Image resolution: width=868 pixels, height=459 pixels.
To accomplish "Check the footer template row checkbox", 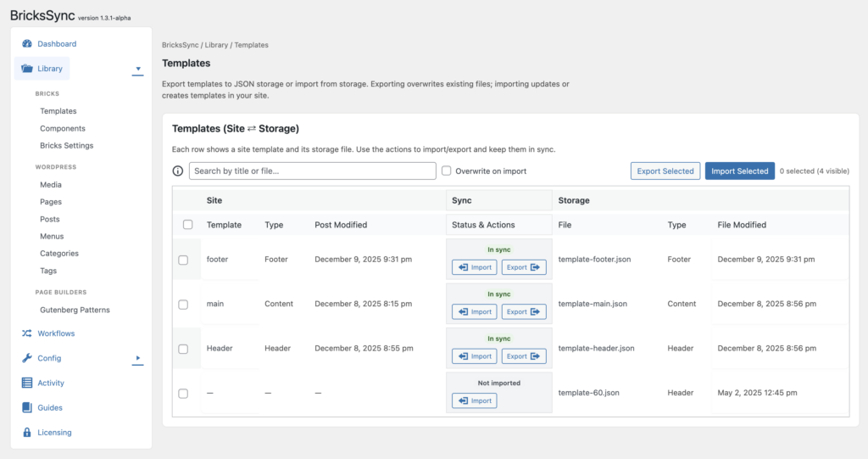I will (x=183, y=260).
